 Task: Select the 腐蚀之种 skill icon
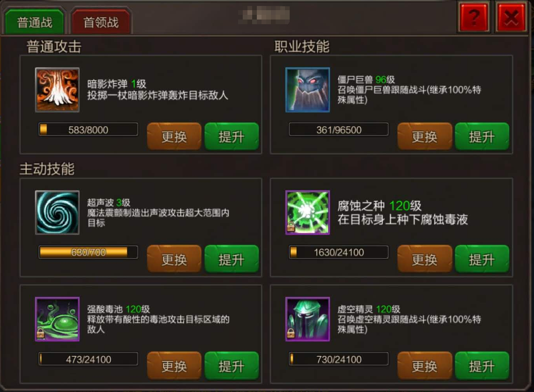click(308, 212)
